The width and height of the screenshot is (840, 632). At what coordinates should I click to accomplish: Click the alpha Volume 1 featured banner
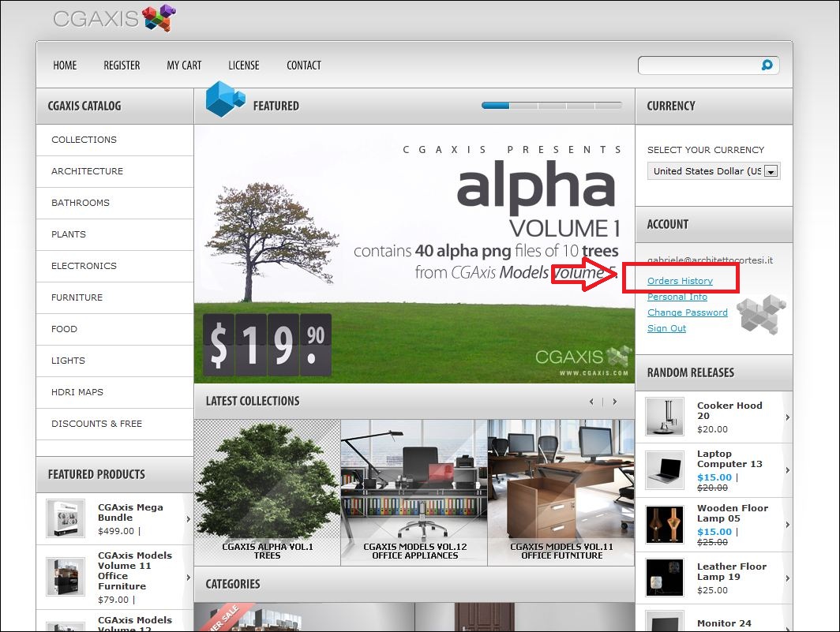(x=414, y=254)
